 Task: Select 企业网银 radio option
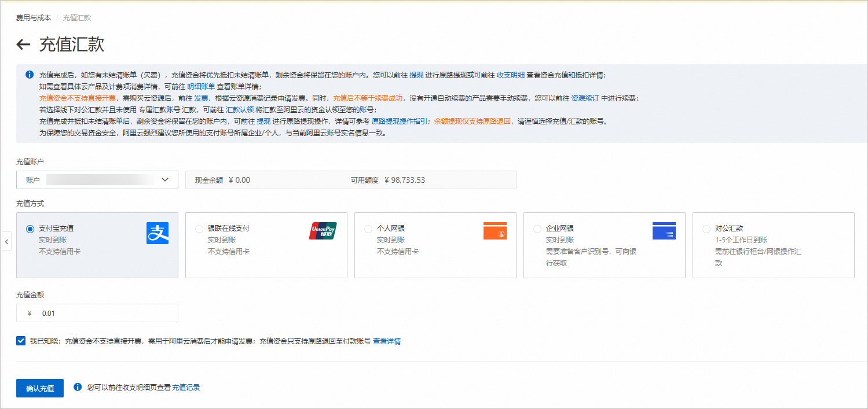(537, 229)
